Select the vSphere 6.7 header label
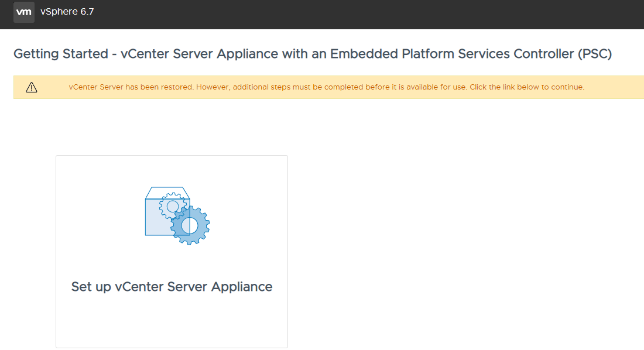The image size is (644, 350). [x=67, y=11]
